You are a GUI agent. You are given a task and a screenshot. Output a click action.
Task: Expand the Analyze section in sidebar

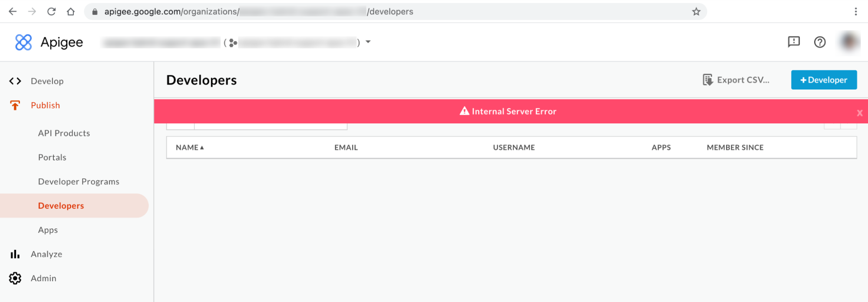(46, 254)
